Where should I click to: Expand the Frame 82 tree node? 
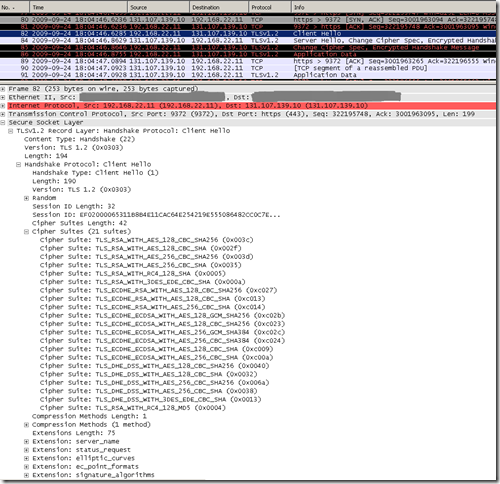(3, 89)
